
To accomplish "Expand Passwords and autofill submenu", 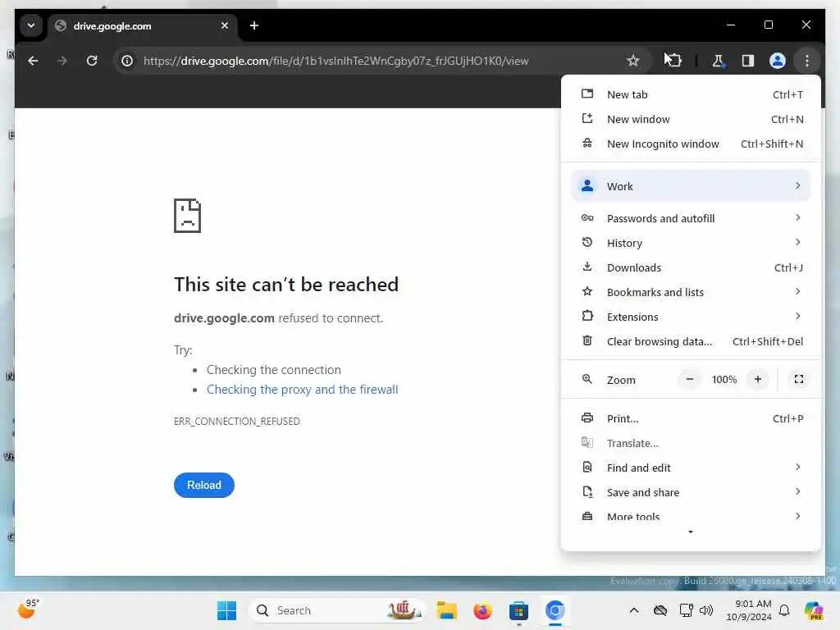I will coord(691,218).
